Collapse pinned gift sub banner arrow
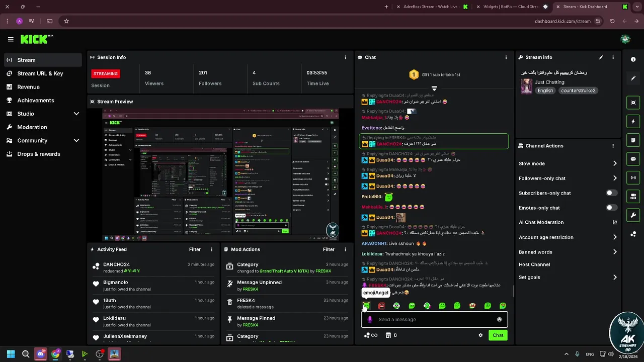Viewport: 644px width, 362px height. point(434,88)
